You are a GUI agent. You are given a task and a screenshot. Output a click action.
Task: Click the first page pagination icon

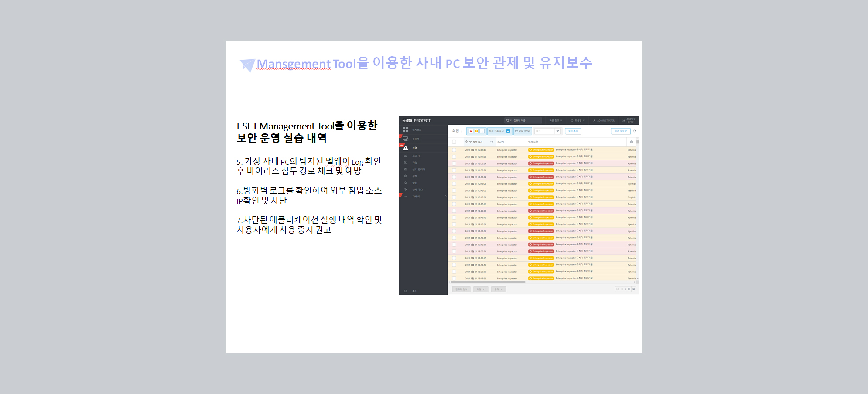click(617, 289)
